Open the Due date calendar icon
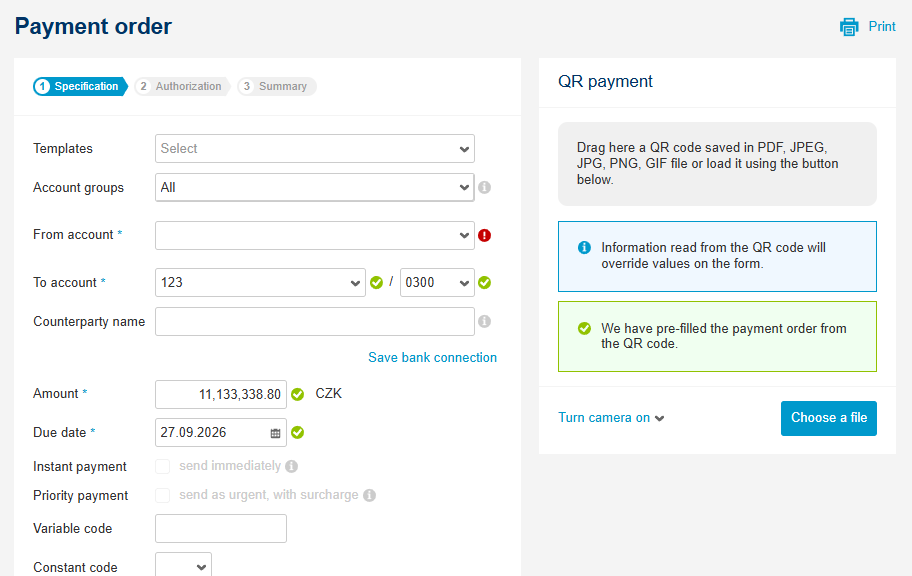 (x=275, y=433)
